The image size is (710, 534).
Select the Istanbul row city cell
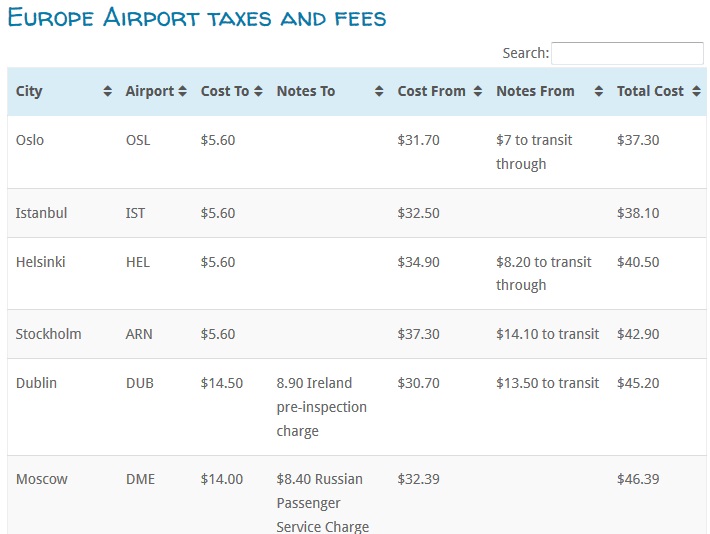(42, 213)
